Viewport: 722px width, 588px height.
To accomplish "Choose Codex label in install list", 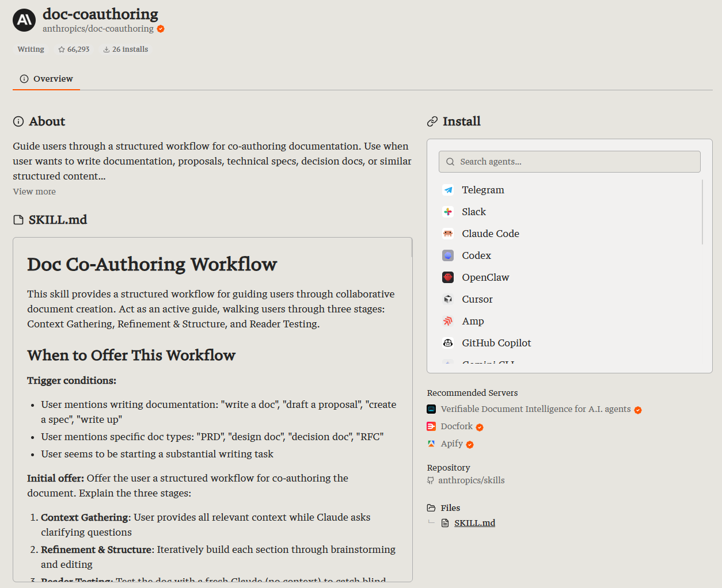I will (x=477, y=255).
